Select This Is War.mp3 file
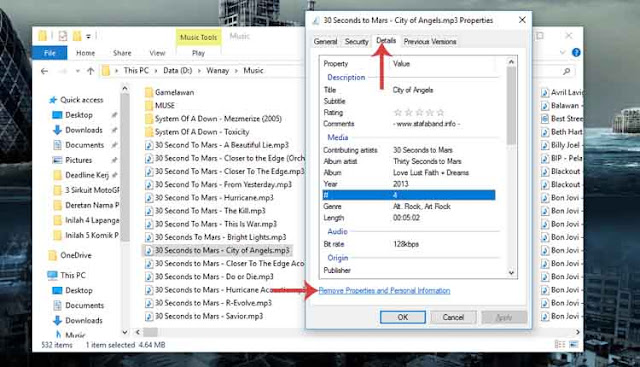The image size is (640, 367). pos(216,224)
